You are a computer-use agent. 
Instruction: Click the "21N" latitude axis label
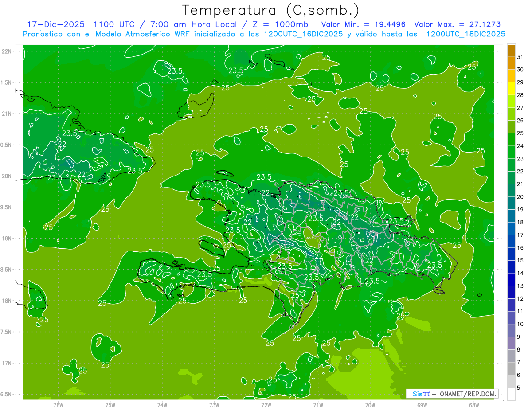coord(7,114)
